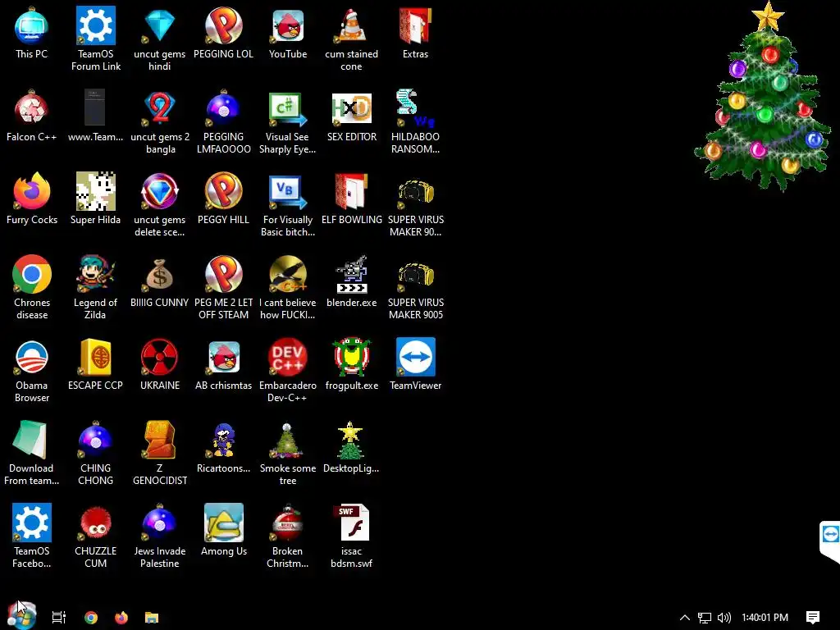Image resolution: width=840 pixels, height=630 pixels.
Task: Open the volume speaker tray icon
Action: [724, 618]
